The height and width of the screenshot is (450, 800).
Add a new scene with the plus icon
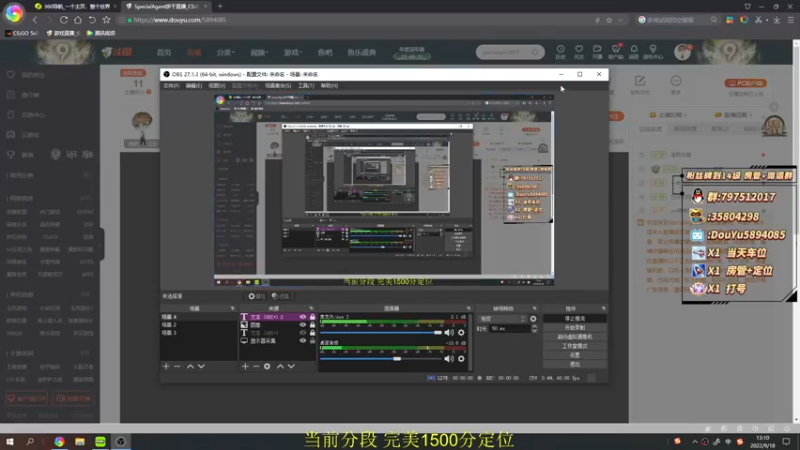pyautogui.click(x=166, y=366)
